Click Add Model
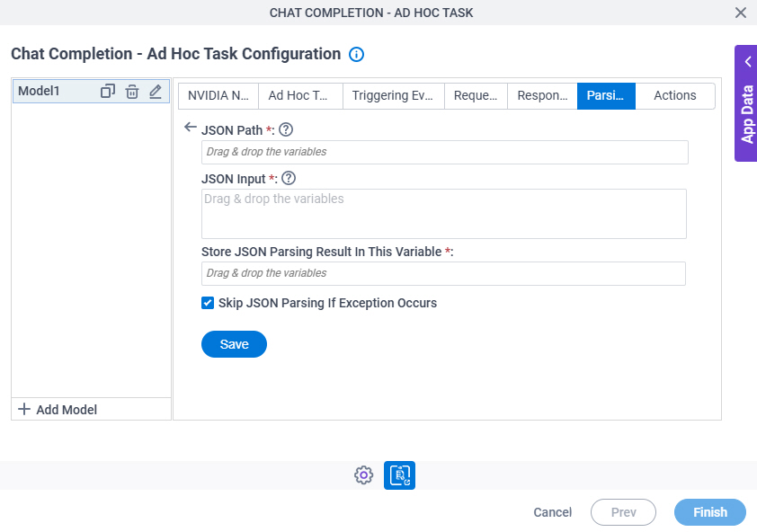 58,410
